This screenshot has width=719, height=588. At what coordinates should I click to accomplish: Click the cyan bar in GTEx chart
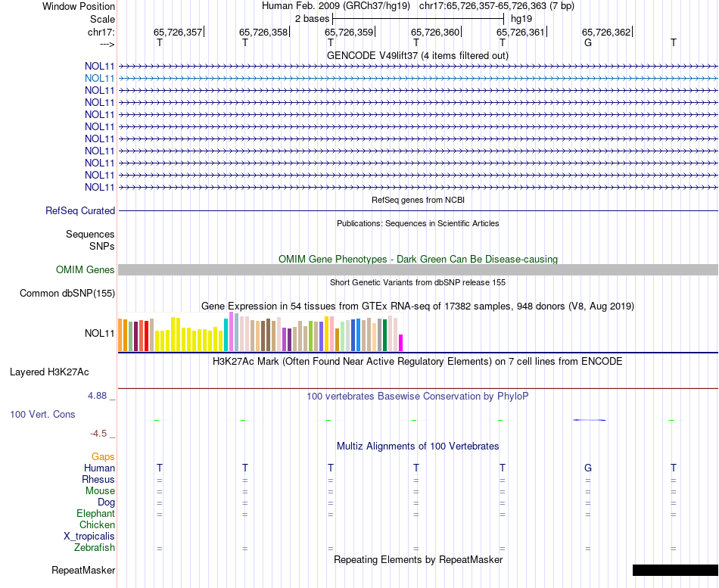[226, 334]
